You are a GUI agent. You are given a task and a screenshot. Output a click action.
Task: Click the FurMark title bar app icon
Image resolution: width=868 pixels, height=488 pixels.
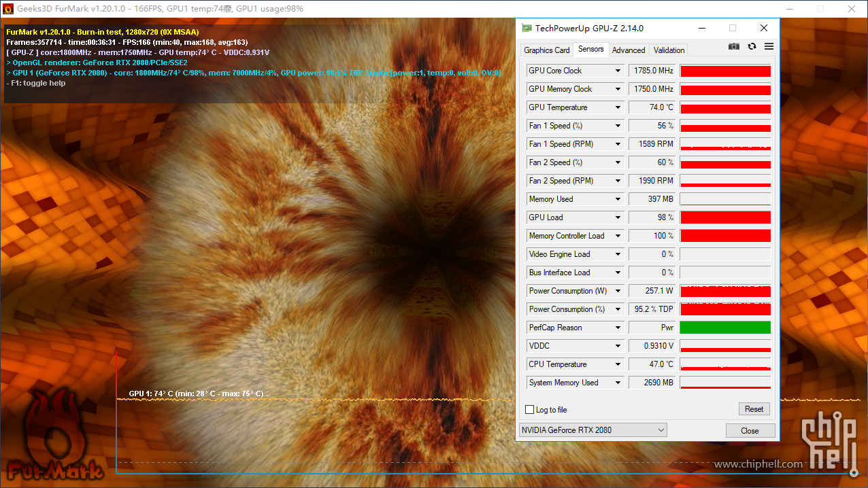pos(8,9)
